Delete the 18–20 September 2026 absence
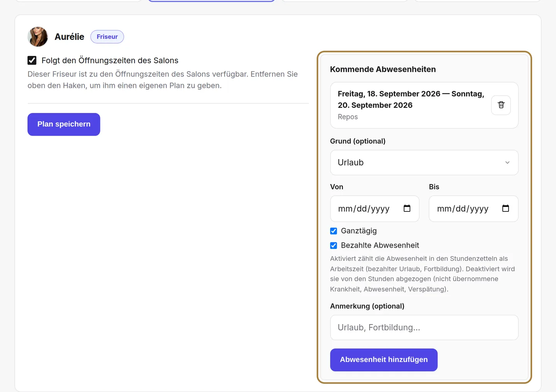 (x=501, y=105)
